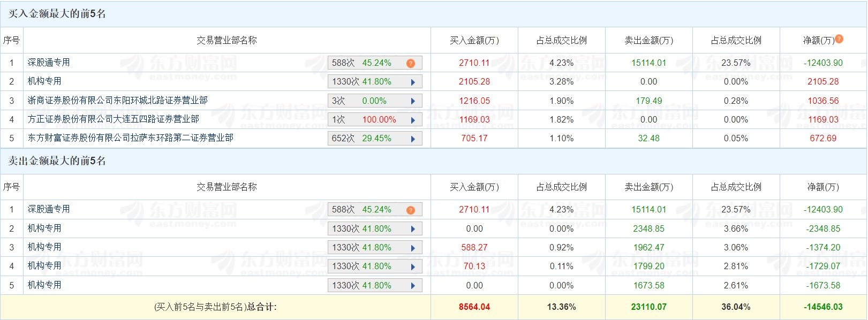Viewport: 868px width, 320px height.
Task: Select net value 1036.56
Action: [x=823, y=101]
